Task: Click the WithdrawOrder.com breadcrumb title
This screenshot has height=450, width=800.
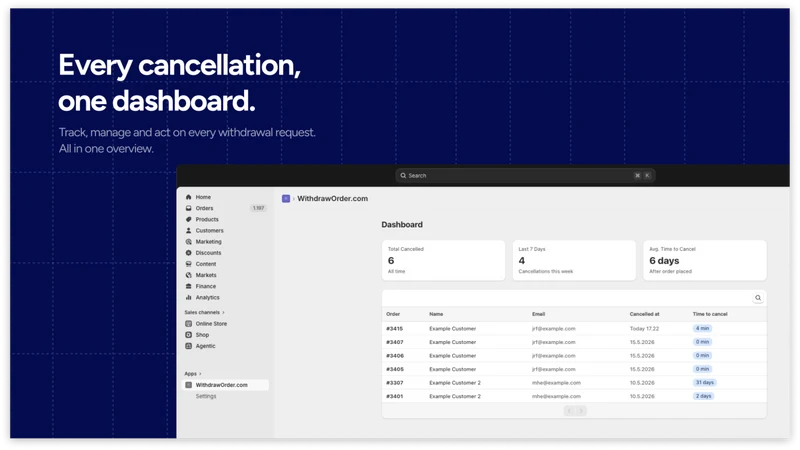Action: [x=333, y=198]
